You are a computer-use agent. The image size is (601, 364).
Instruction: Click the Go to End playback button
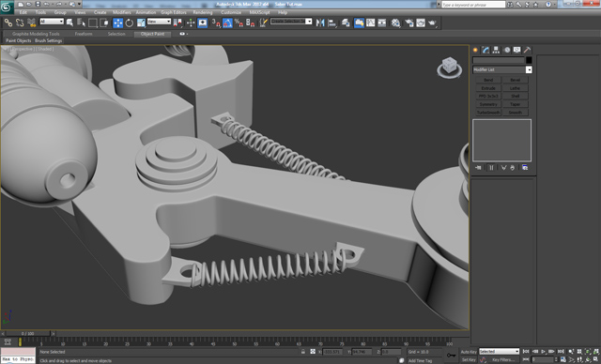pyautogui.click(x=561, y=352)
